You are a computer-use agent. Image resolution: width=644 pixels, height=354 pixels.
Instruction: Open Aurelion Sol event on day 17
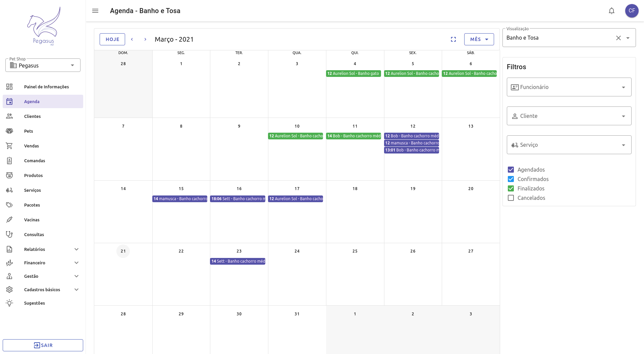[x=296, y=199]
